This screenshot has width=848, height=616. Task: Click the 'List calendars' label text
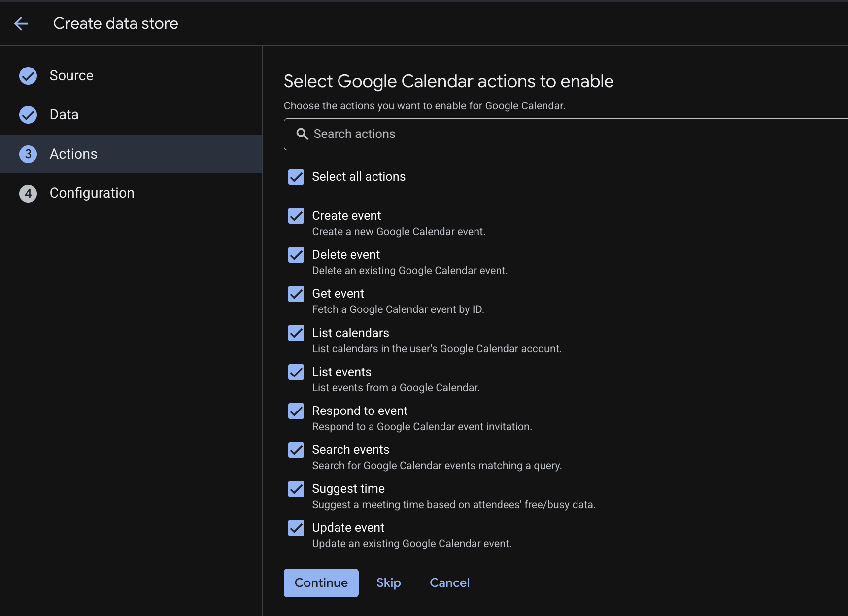coord(351,333)
